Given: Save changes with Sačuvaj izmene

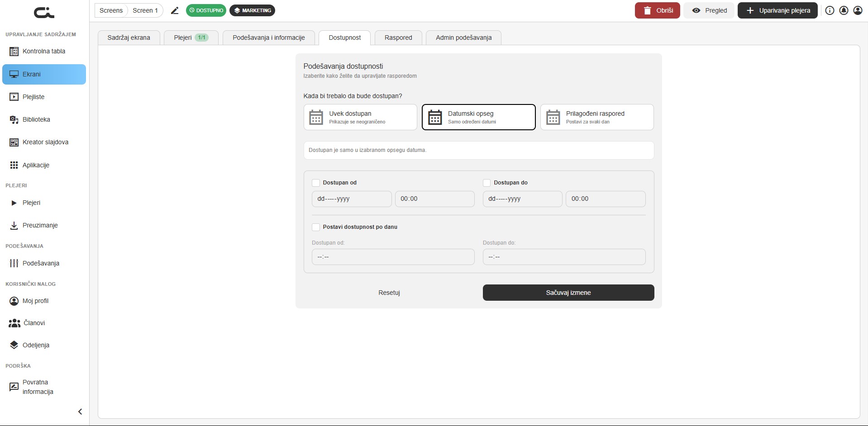Looking at the screenshot, I should coord(568,293).
